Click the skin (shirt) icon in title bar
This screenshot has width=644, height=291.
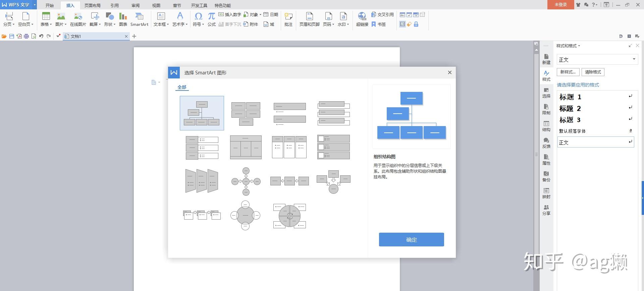click(578, 5)
